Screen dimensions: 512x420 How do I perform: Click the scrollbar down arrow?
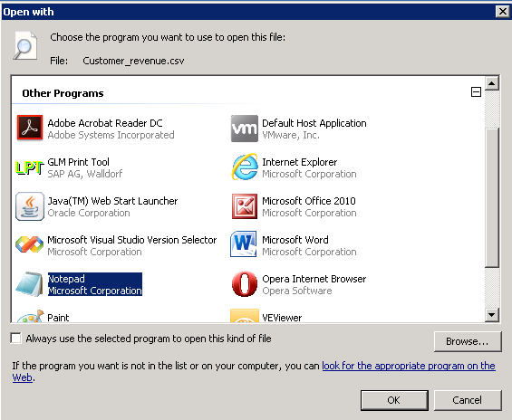[492, 315]
